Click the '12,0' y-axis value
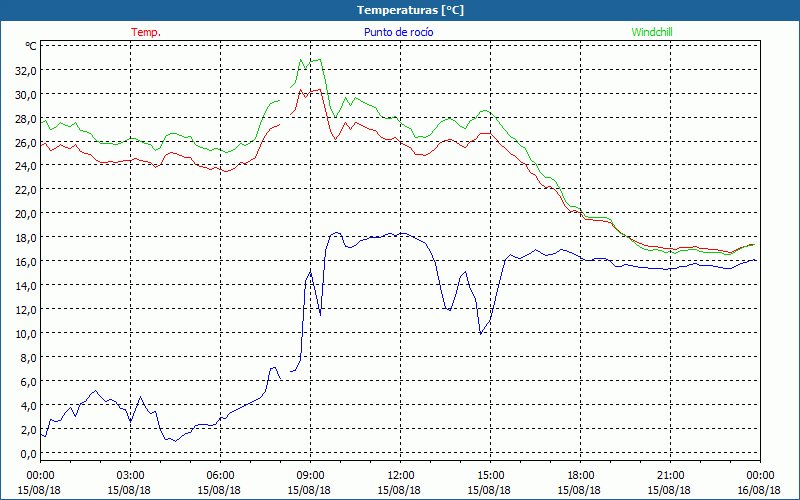 (27, 310)
